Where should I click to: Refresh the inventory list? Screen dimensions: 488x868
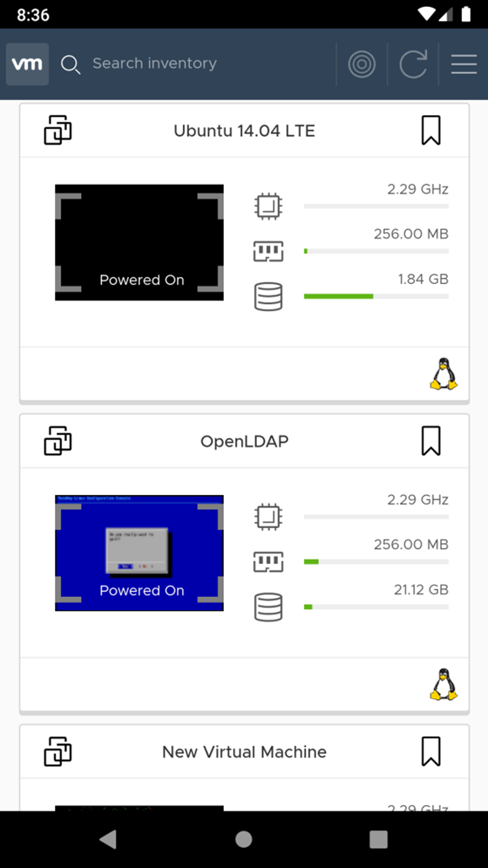pos(413,65)
